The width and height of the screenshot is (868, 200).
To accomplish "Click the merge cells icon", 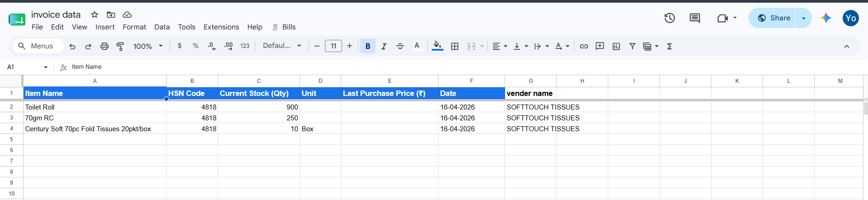I will pyautogui.click(x=472, y=46).
